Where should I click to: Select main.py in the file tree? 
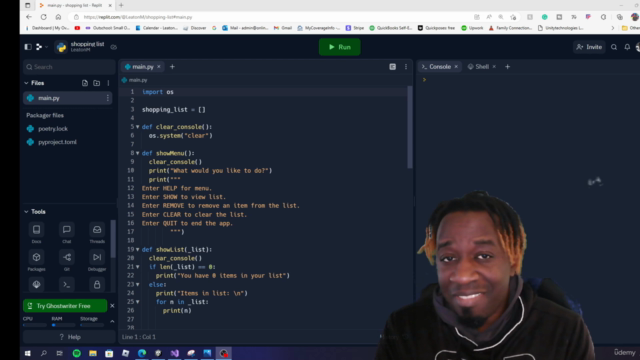pos(67,98)
